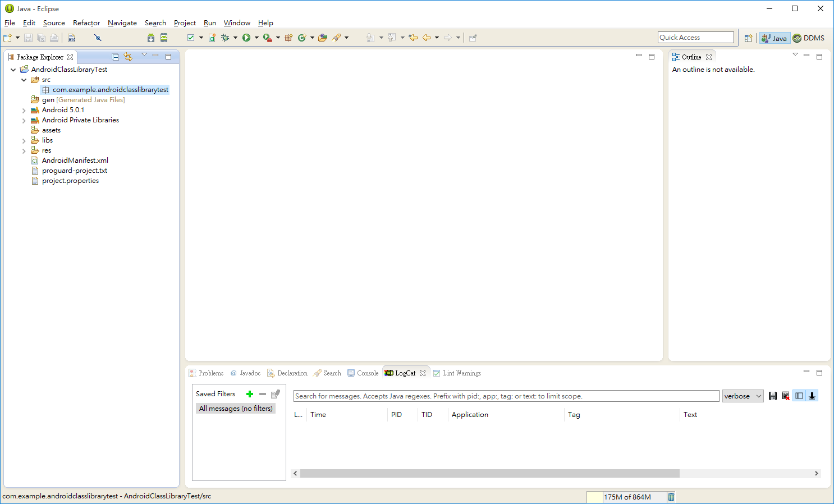Select proguard-project.txt file
This screenshot has width=834, height=504.
coord(69,171)
